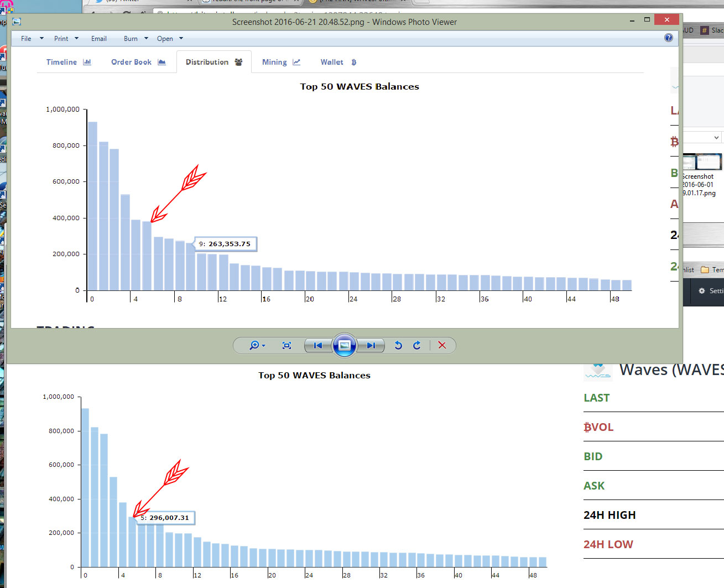
Task: Expand the File menu dropdown arrow
Action: coord(41,39)
